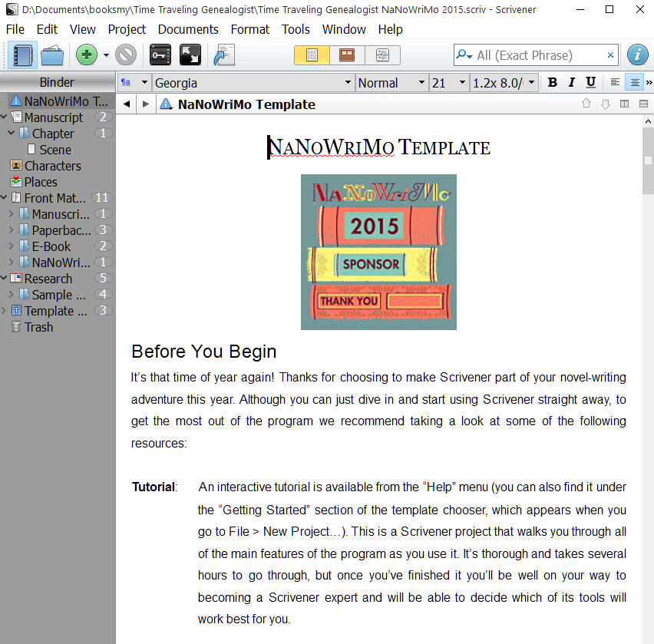The height and width of the screenshot is (644, 654).
Task: Open the Format menu
Action: point(249,29)
